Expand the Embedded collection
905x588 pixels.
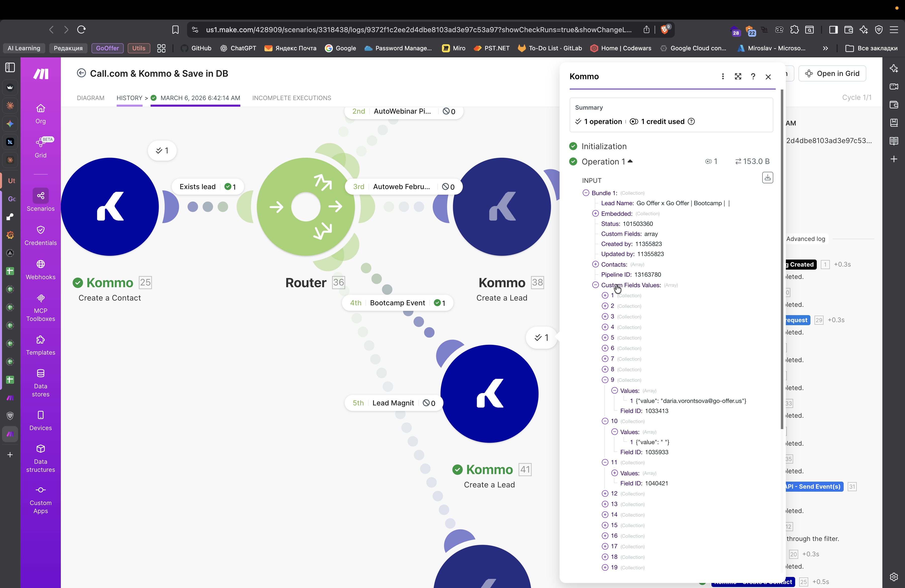[595, 213]
